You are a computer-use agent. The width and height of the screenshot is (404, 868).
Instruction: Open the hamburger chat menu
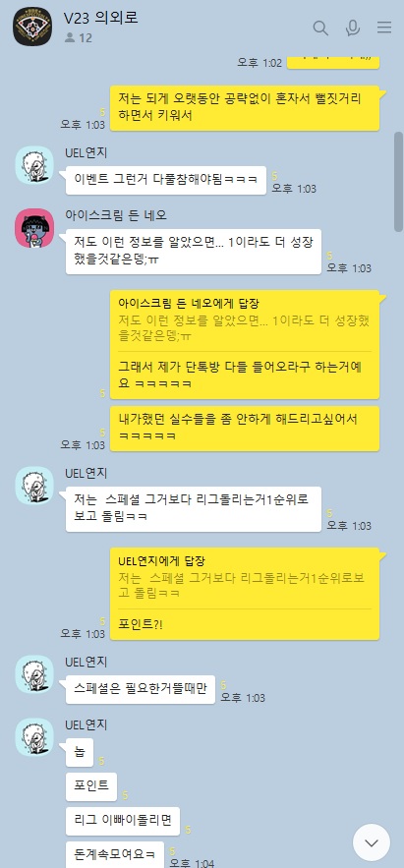pyautogui.click(x=384, y=28)
